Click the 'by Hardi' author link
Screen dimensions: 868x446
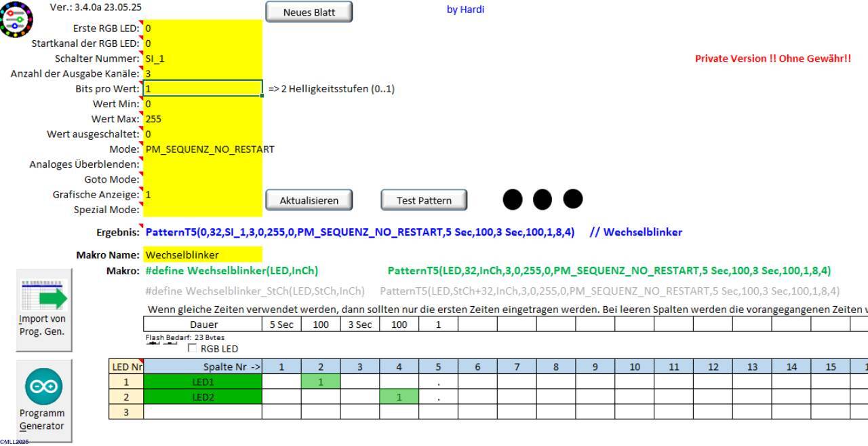(465, 10)
